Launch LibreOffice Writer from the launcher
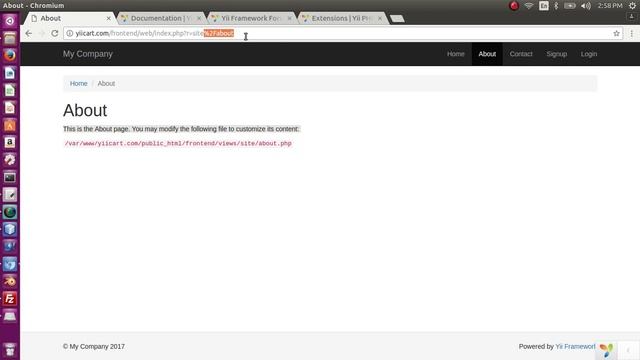Viewport: 640px width, 360px height. point(10,73)
